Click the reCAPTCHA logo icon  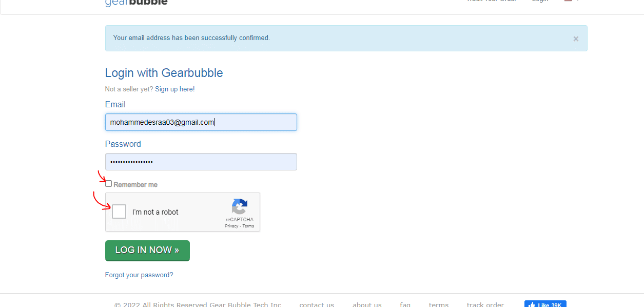coord(240,207)
